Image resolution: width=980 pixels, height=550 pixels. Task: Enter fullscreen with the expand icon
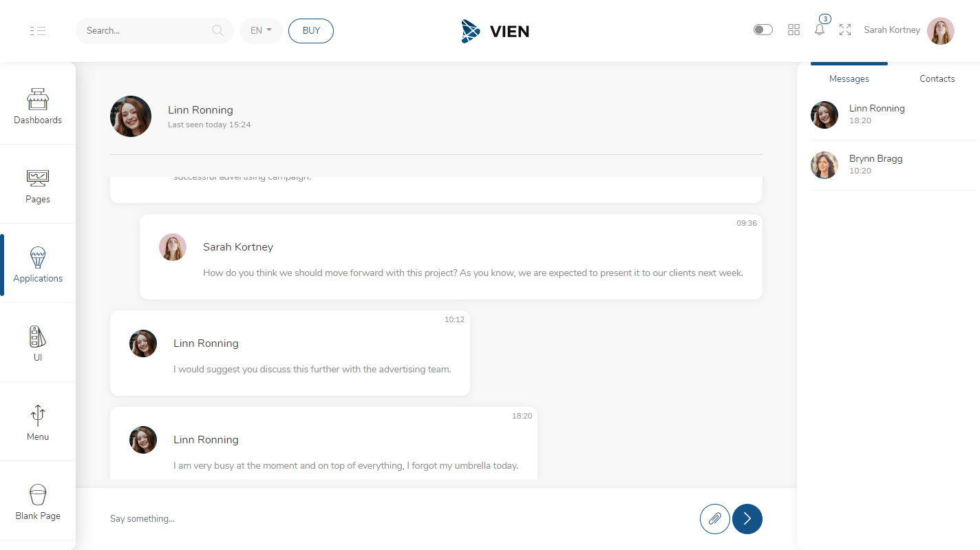pos(845,30)
